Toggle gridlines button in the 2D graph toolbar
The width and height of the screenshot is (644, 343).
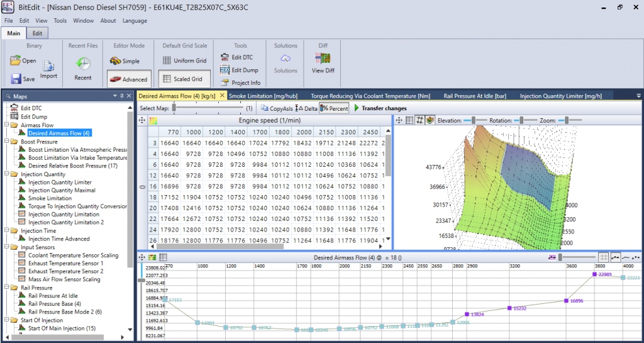click(603, 257)
